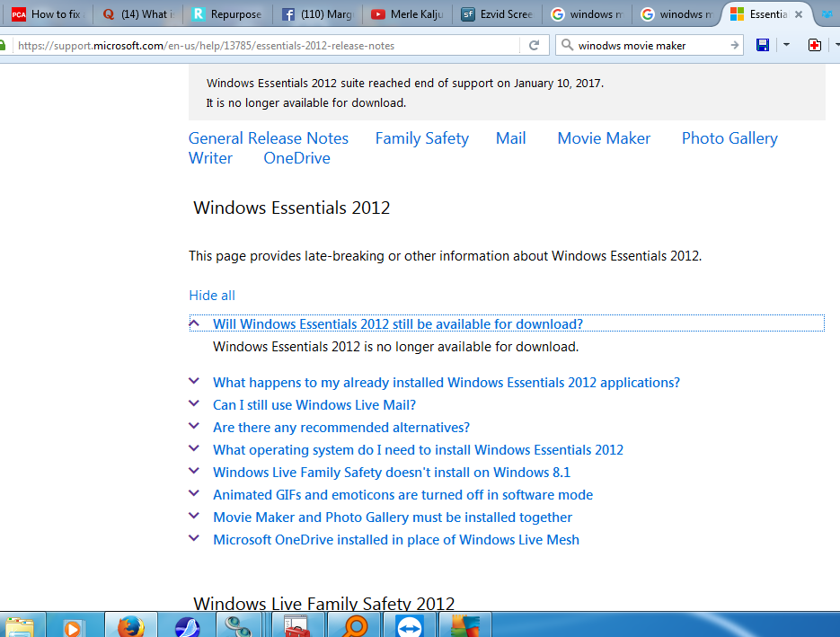
Task: Open 'What happens to my already installed' link
Action: pyautogui.click(x=447, y=383)
